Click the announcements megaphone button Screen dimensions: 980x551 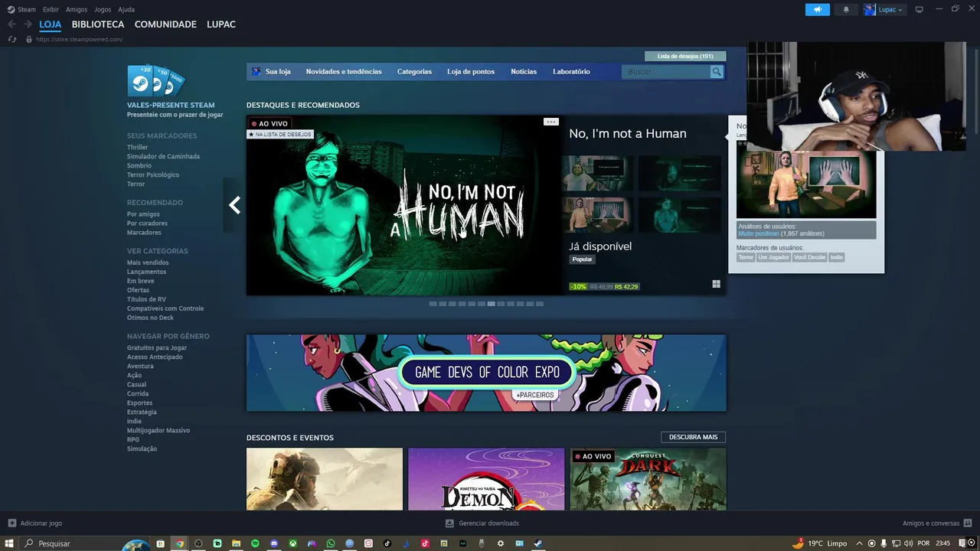click(818, 9)
